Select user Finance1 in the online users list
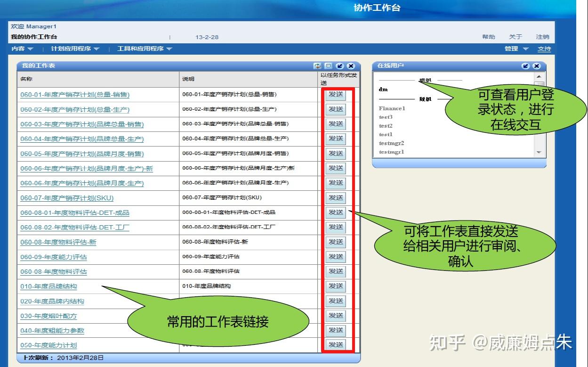The width and height of the screenshot is (588, 367). [392, 108]
